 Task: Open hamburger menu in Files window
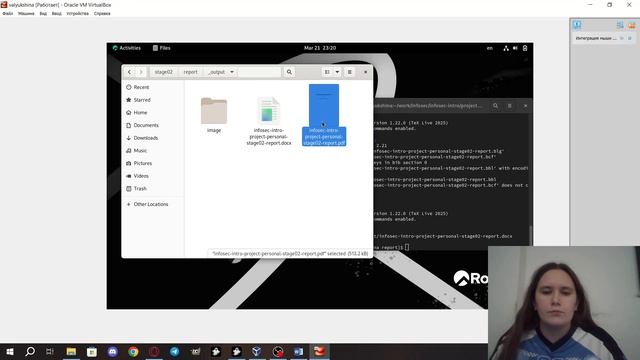point(350,72)
